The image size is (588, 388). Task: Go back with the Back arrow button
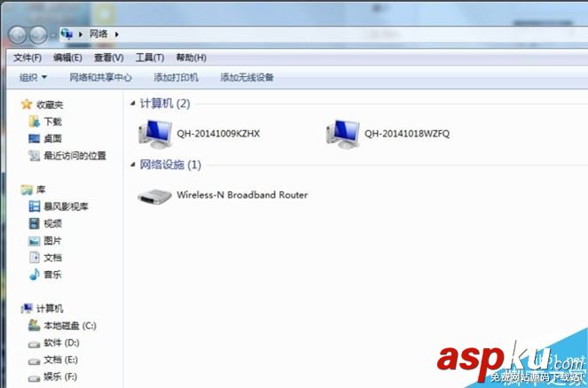(x=17, y=35)
